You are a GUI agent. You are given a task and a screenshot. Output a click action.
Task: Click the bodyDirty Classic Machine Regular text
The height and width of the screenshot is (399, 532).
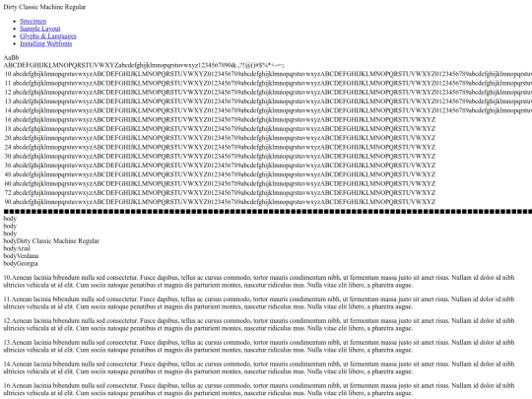[x=51, y=241]
